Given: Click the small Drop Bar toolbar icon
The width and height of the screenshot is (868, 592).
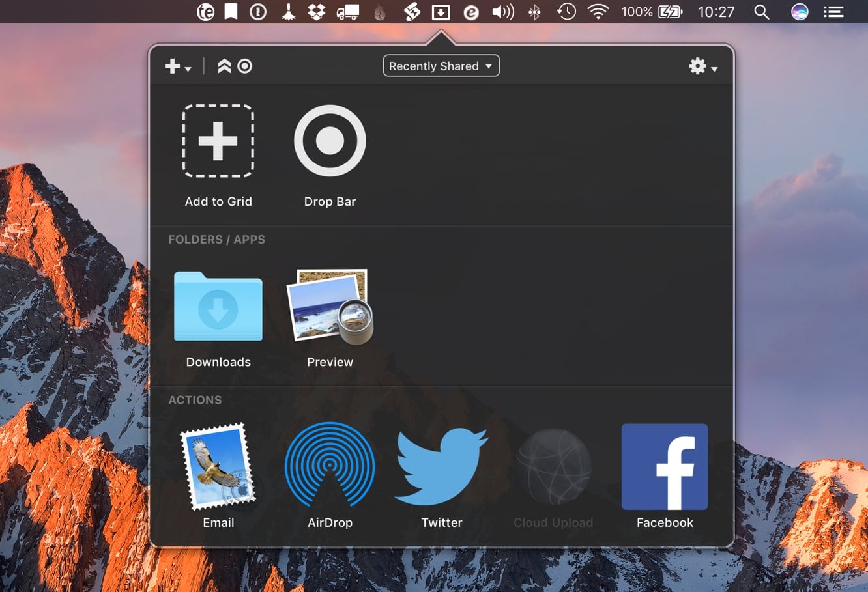Looking at the screenshot, I should [x=245, y=66].
